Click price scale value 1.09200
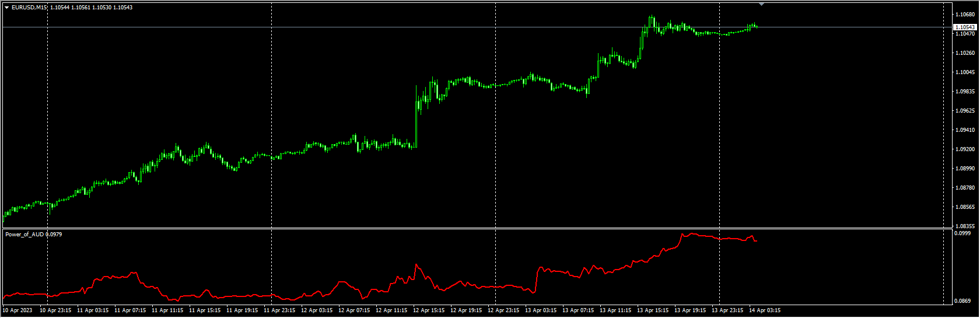The height and width of the screenshot is (318, 980). (x=965, y=149)
